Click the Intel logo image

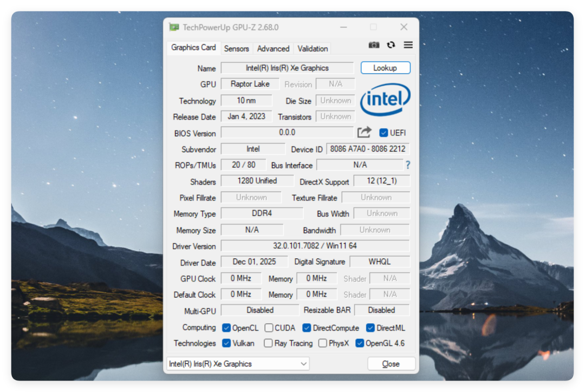point(385,100)
